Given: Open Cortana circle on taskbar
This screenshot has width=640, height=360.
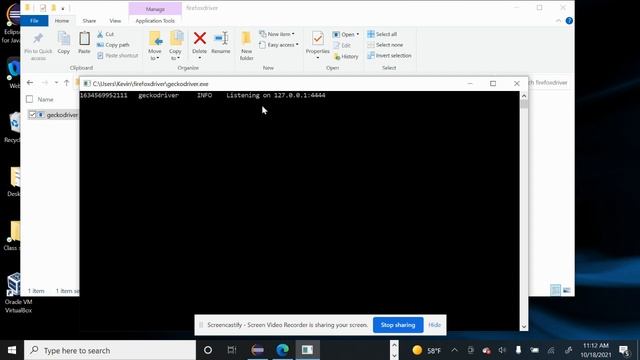Looking at the screenshot, I should point(208,350).
